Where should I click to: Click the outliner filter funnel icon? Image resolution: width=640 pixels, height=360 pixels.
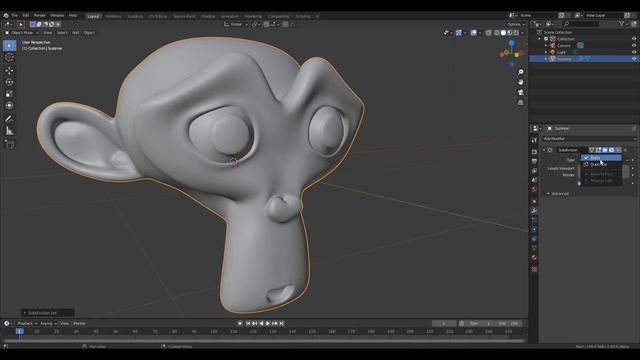(622, 24)
